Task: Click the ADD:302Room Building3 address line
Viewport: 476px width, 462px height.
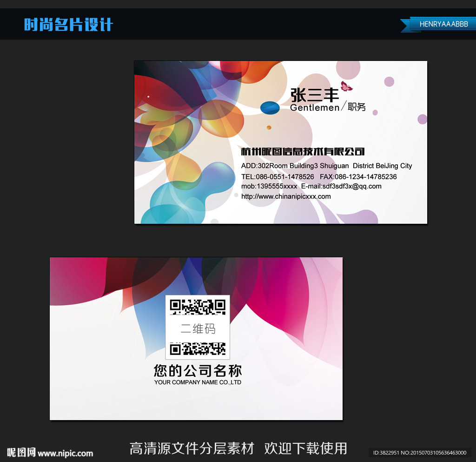Action: coord(326,166)
